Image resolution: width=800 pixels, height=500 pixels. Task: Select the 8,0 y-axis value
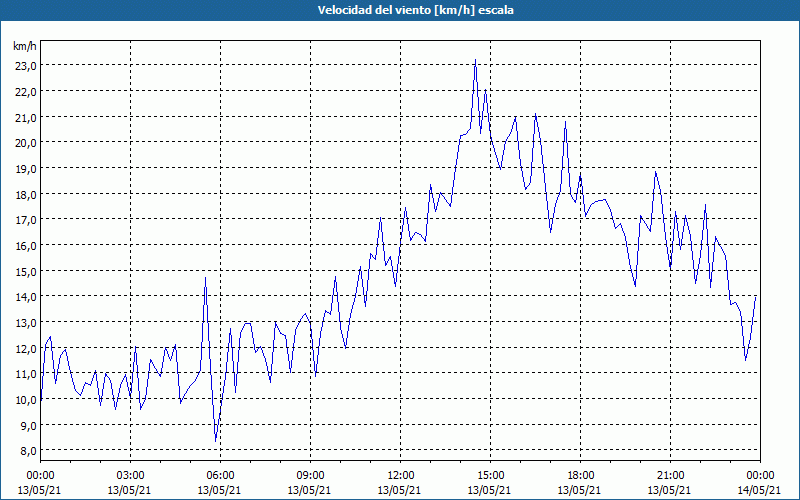28,451
